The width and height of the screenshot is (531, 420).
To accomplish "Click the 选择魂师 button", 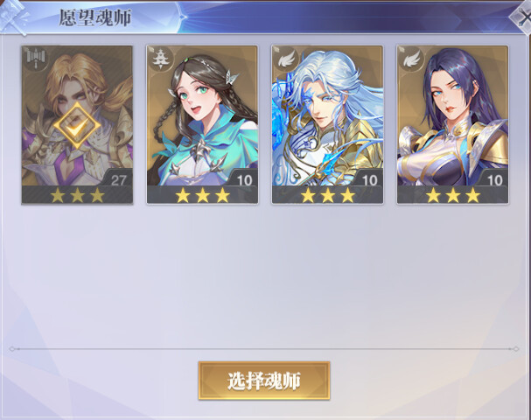I will [x=264, y=381].
